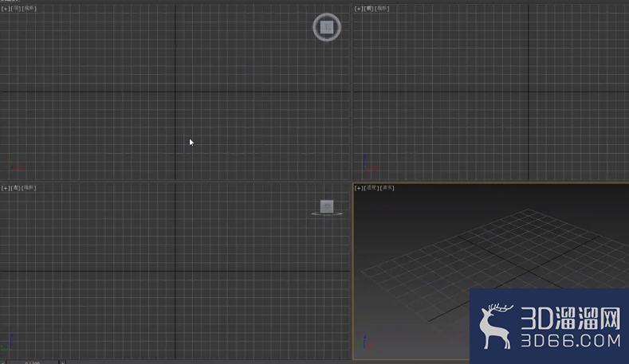This screenshot has height=364, width=629.
Task: Open the [+] menu of the Perspective viewport
Action: 359,188
